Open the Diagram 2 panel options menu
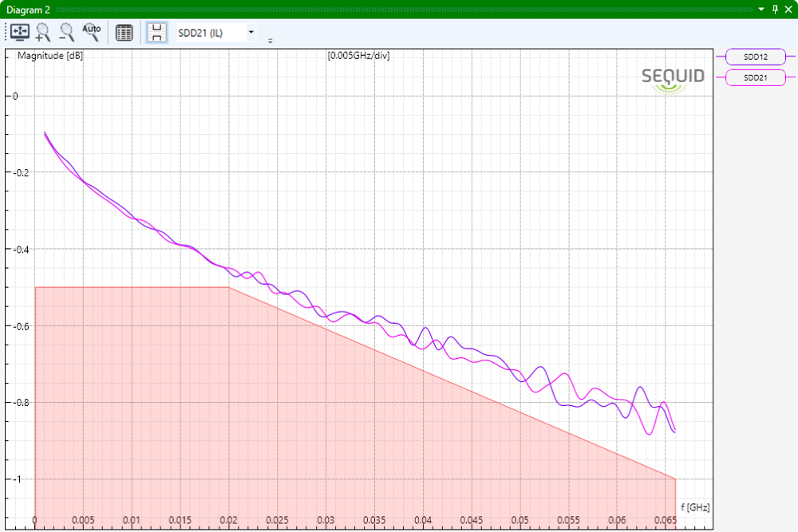This screenshot has height=532, width=798. pyautogui.click(x=762, y=9)
